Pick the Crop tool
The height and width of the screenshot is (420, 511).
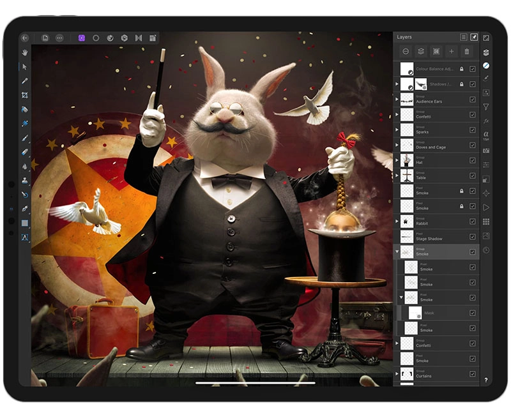[25, 95]
